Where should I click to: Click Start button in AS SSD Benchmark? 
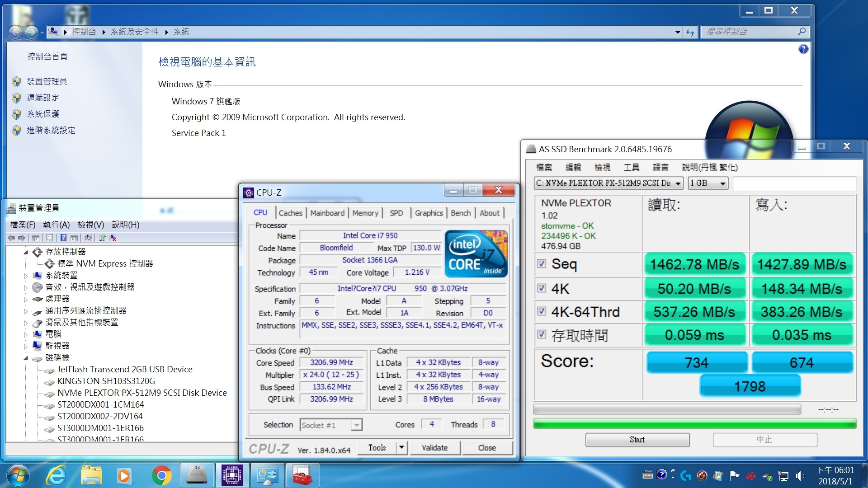coord(637,440)
